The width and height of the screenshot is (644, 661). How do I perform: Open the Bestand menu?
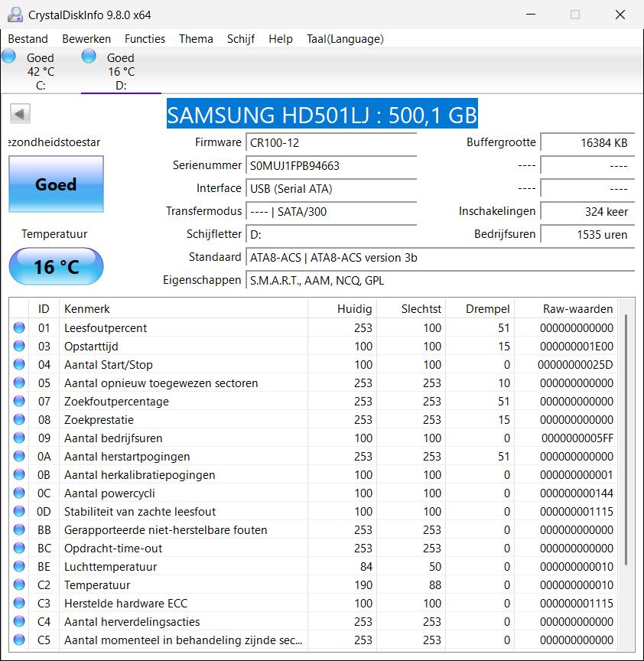(x=28, y=39)
